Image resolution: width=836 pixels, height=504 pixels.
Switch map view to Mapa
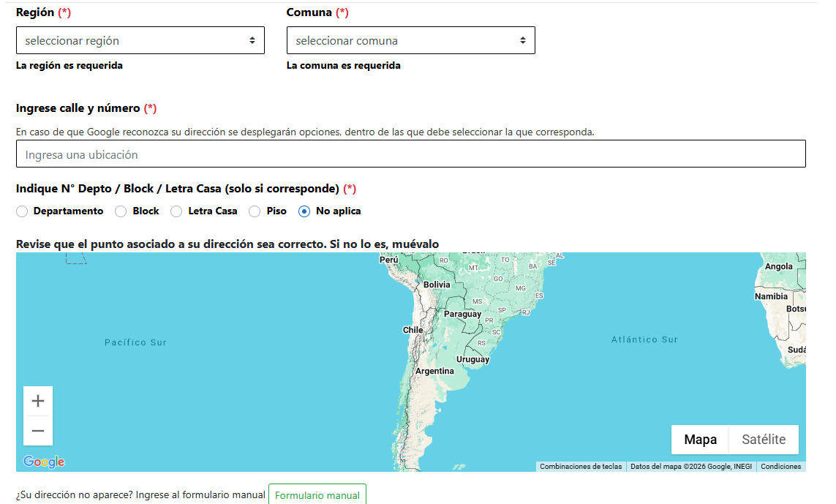(700, 440)
